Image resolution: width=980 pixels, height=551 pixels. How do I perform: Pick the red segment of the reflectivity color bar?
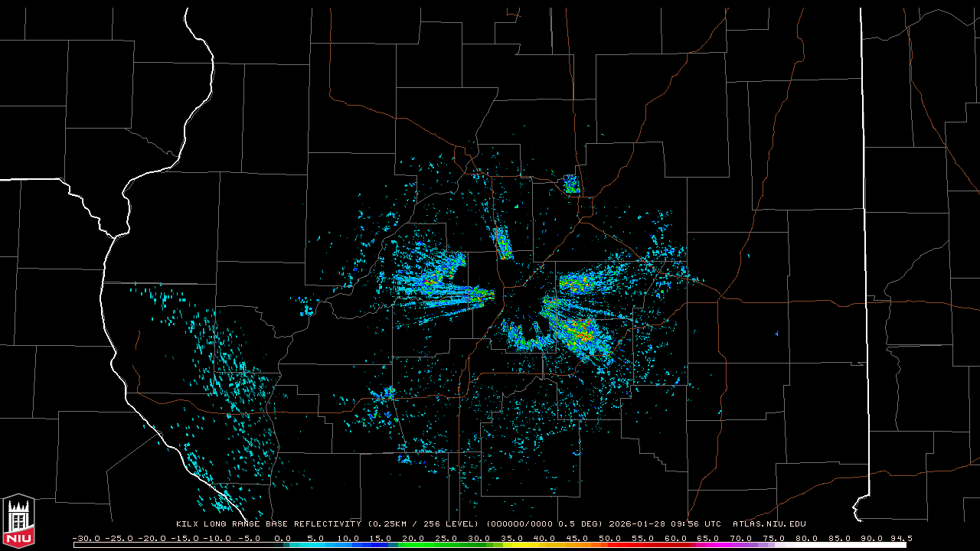pyautogui.click(x=643, y=545)
